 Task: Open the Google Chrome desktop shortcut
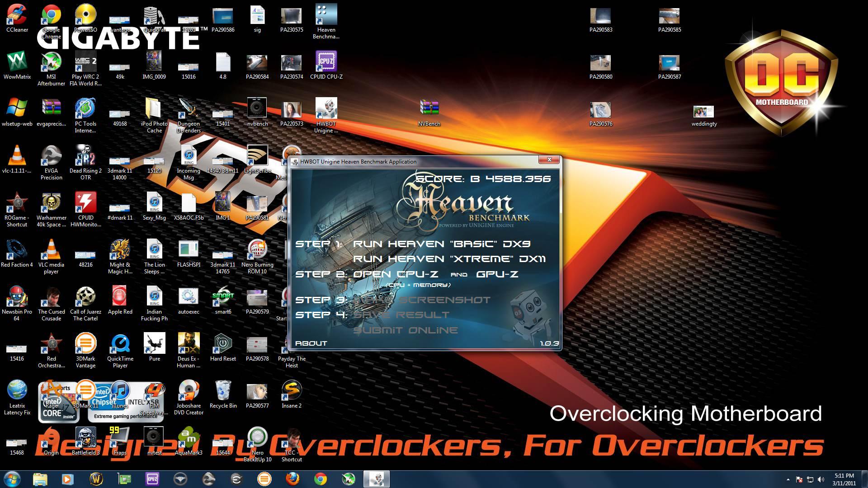[x=51, y=22]
